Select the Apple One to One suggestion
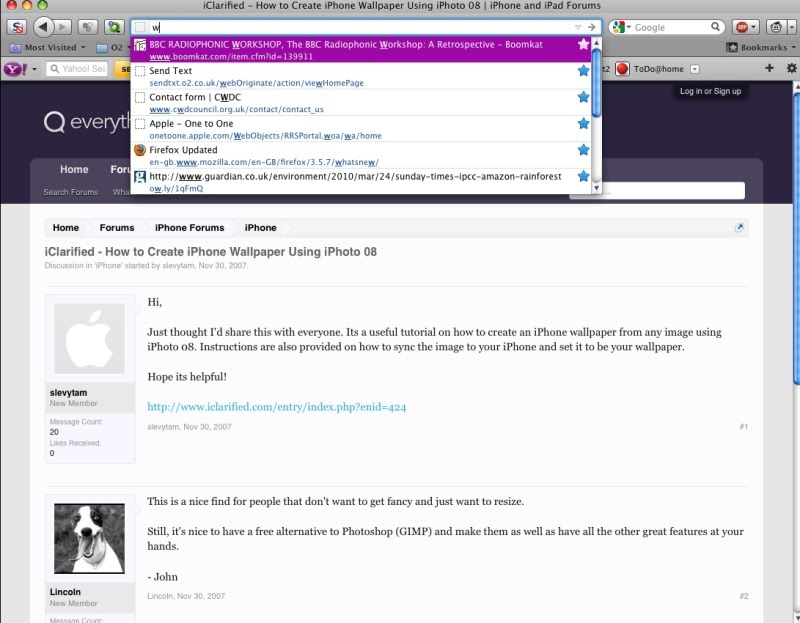 click(361, 129)
